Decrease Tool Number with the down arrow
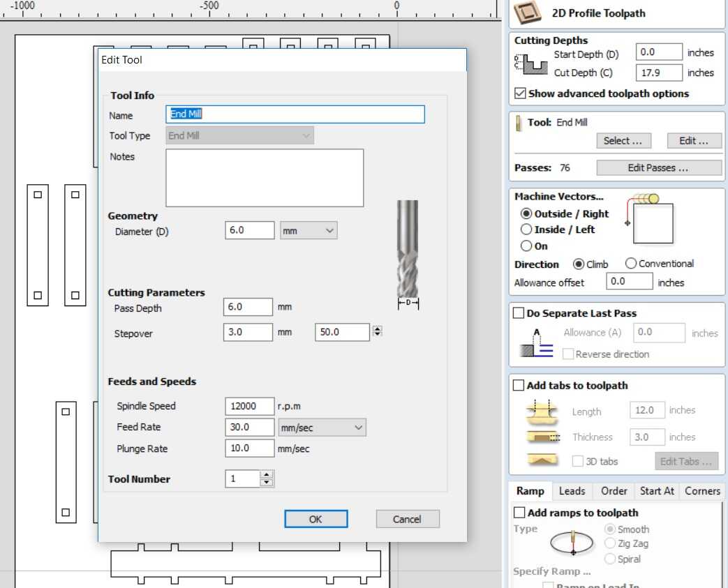The image size is (728, 588). click(267, 482)
